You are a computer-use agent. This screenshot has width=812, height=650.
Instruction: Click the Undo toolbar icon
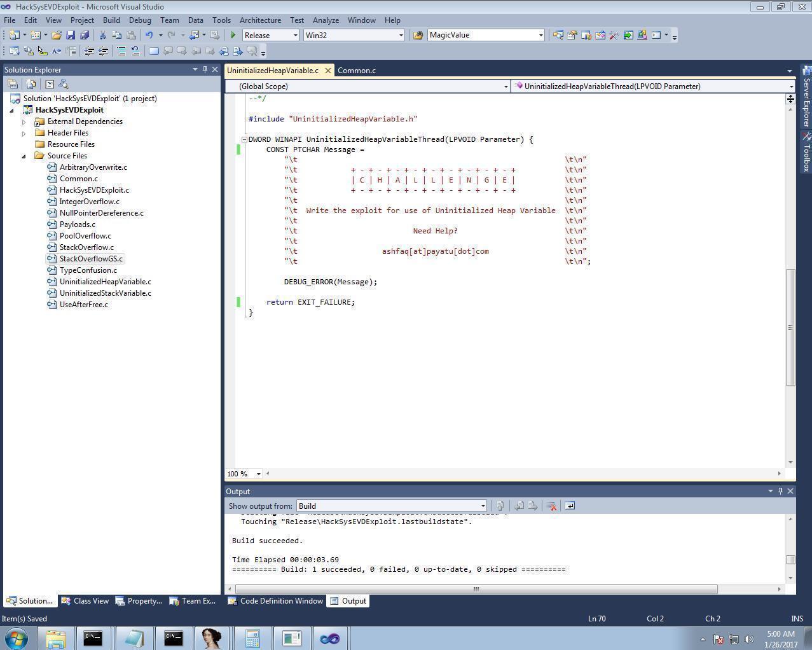[x=149, y=36]
